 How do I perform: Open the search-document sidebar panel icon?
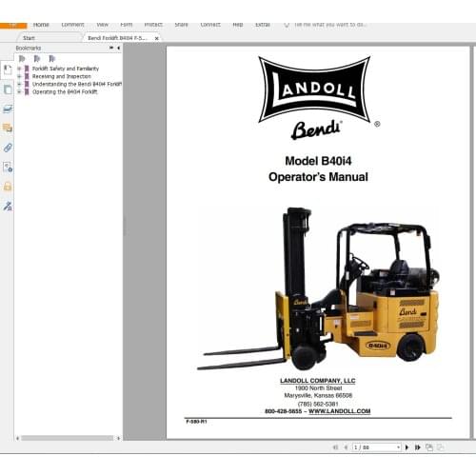(x=8, y=167)
